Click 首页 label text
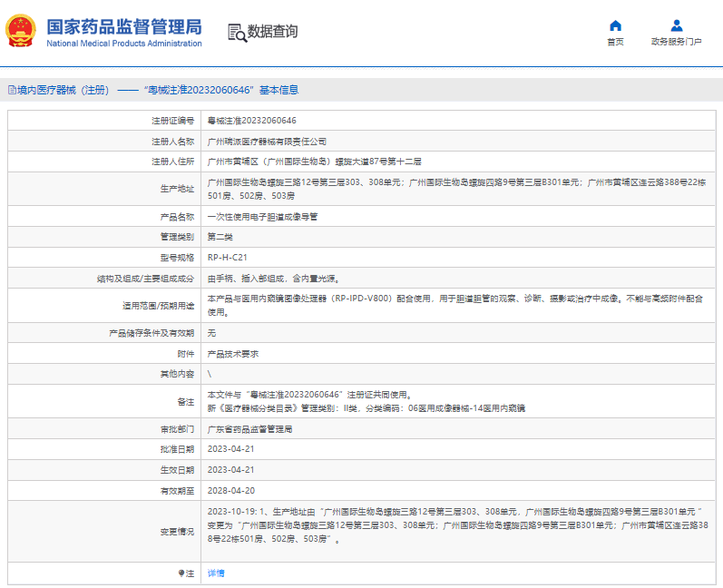This screenshot has width=723, height=588. 615,42
